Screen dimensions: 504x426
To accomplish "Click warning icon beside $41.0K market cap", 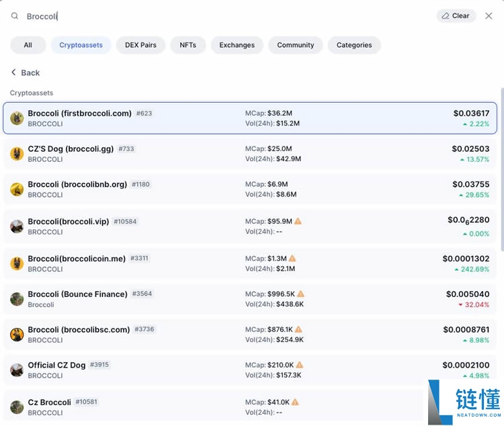I will click(295, 402).
